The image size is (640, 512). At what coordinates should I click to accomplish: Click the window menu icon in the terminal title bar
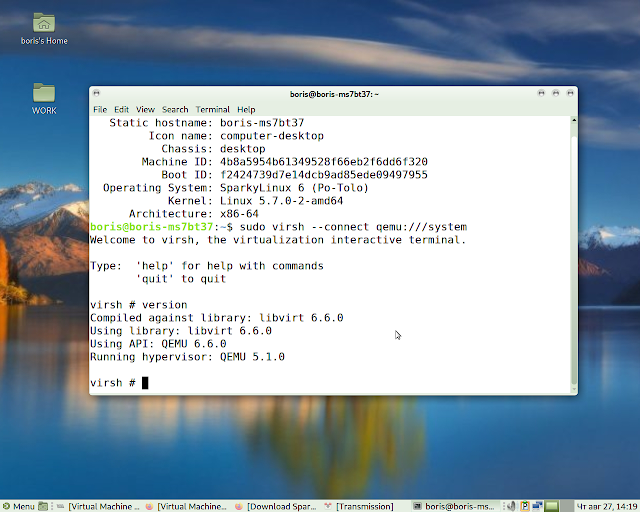(x=96, y=93)
